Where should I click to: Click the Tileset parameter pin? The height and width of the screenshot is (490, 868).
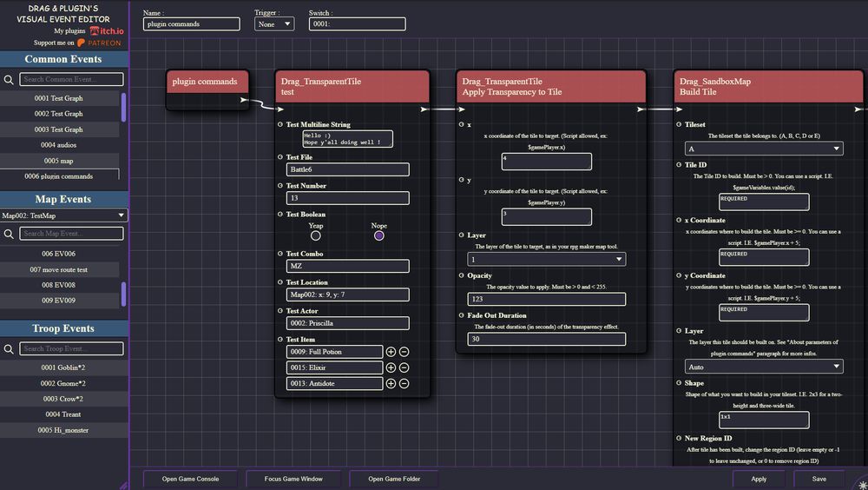coord(679,124)
